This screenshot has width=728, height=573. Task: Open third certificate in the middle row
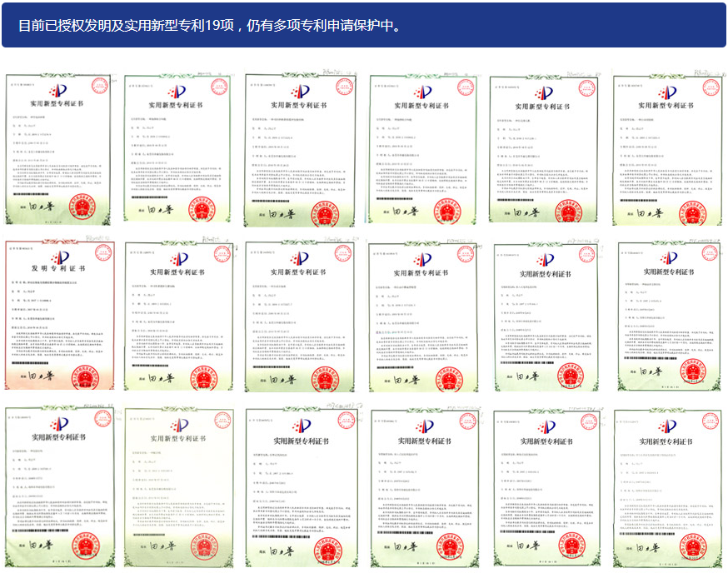click(x=300, y=316)
